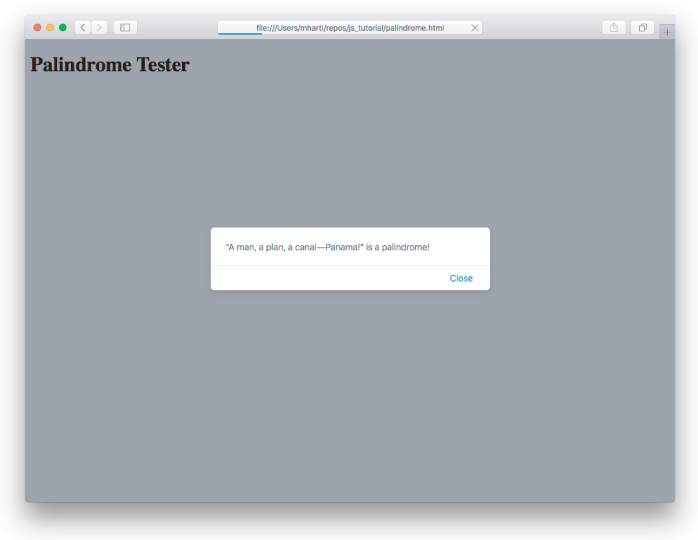This screenshot has height=540, width=698.
Task: Minimize the window with yellow button
Action: pyautogui.click(x=50, y=27)
